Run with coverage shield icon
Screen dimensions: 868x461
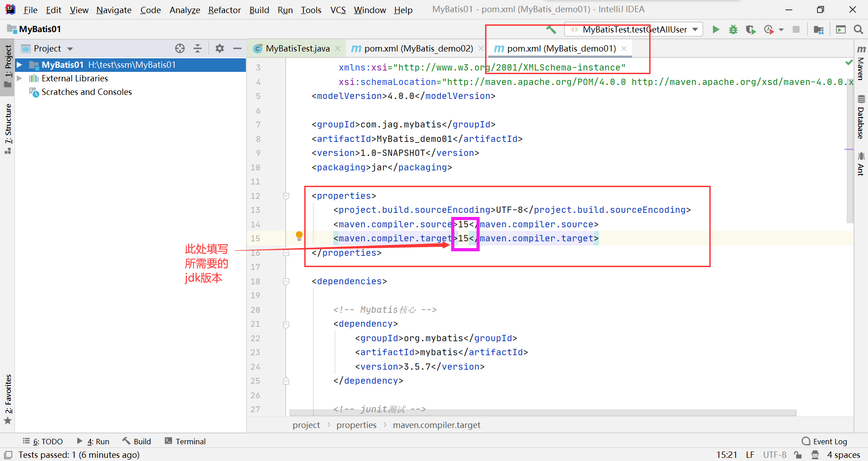pos(750,29)
